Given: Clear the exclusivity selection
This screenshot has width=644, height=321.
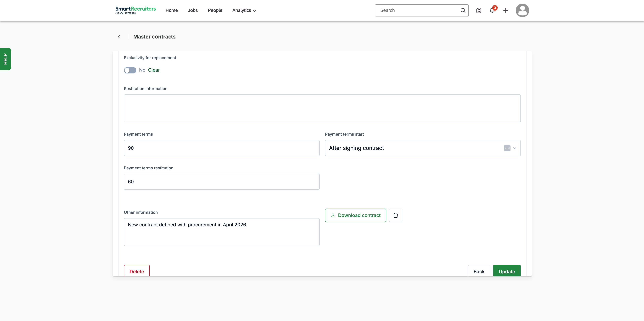Looking at the screenshot, I should point(154,70).
